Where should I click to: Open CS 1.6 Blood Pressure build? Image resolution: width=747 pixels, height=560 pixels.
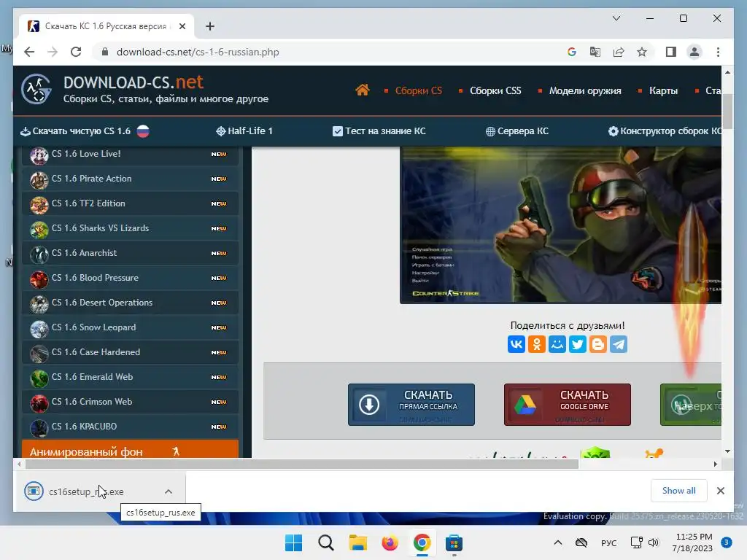[130, 278]
